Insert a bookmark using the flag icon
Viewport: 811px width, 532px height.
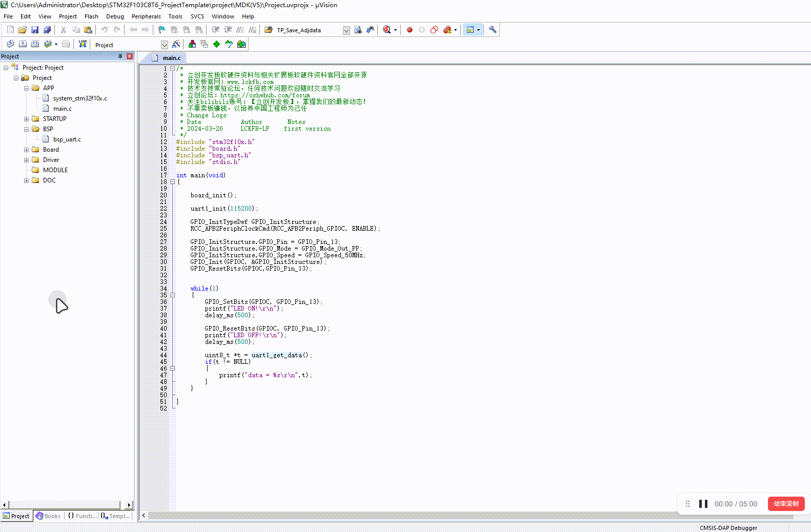162,30
